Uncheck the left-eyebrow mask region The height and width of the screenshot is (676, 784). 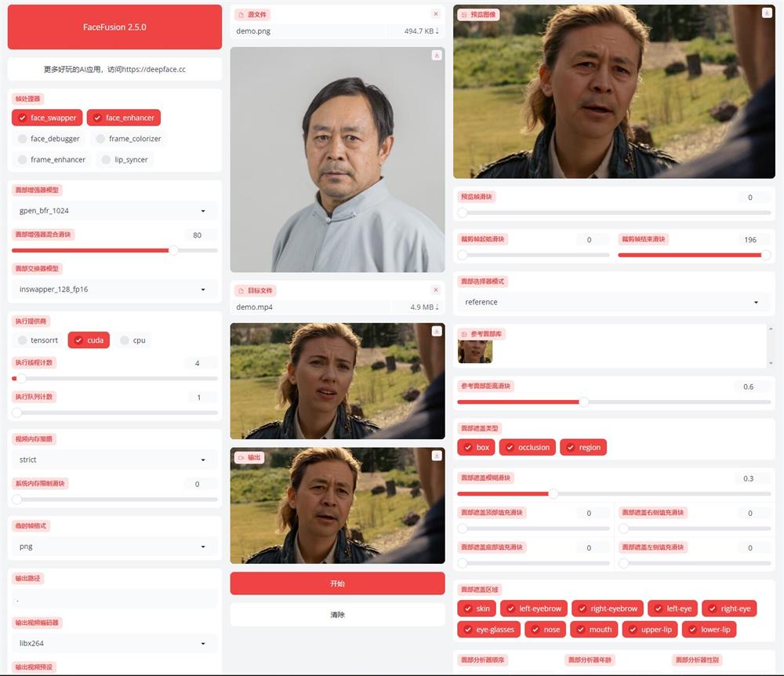(534, 609)
